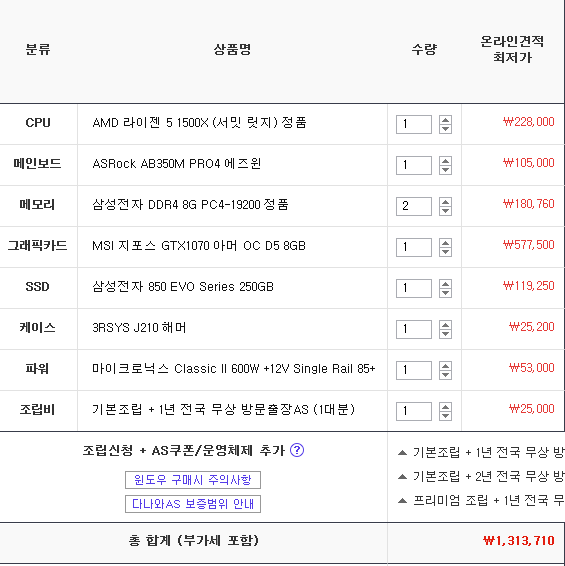Decrease 메모리 quantity with down arrow
Viewport: 565px width, 566px height.
[x=445, y=211]
